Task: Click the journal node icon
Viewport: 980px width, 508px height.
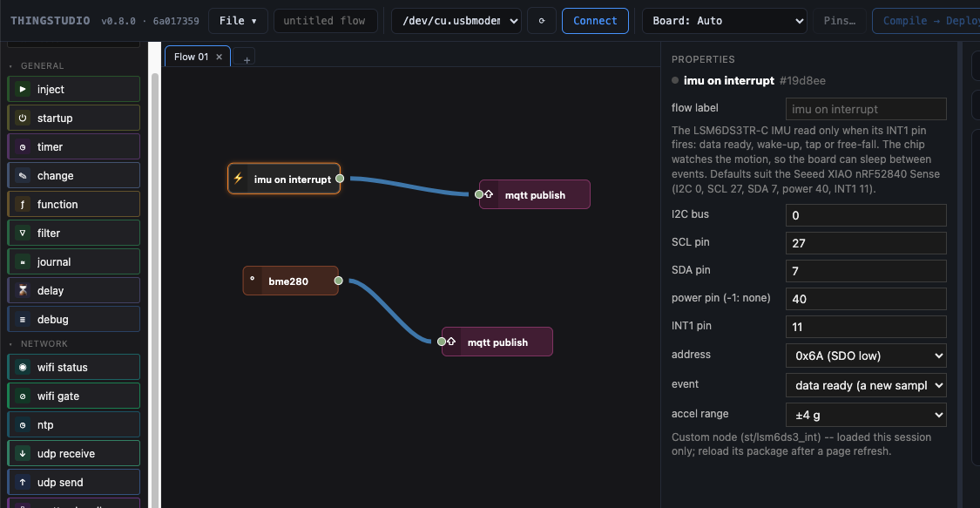Action: click(23, 261)
